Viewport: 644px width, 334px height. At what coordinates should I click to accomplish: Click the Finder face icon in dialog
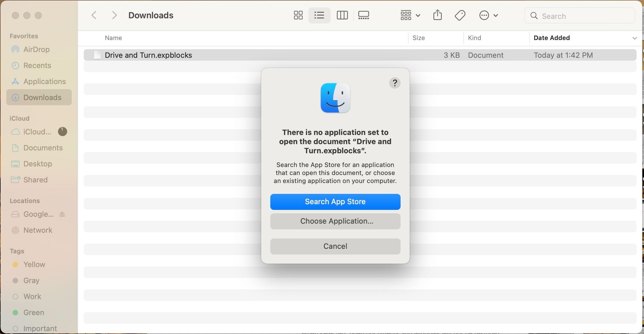click(335, 98)
